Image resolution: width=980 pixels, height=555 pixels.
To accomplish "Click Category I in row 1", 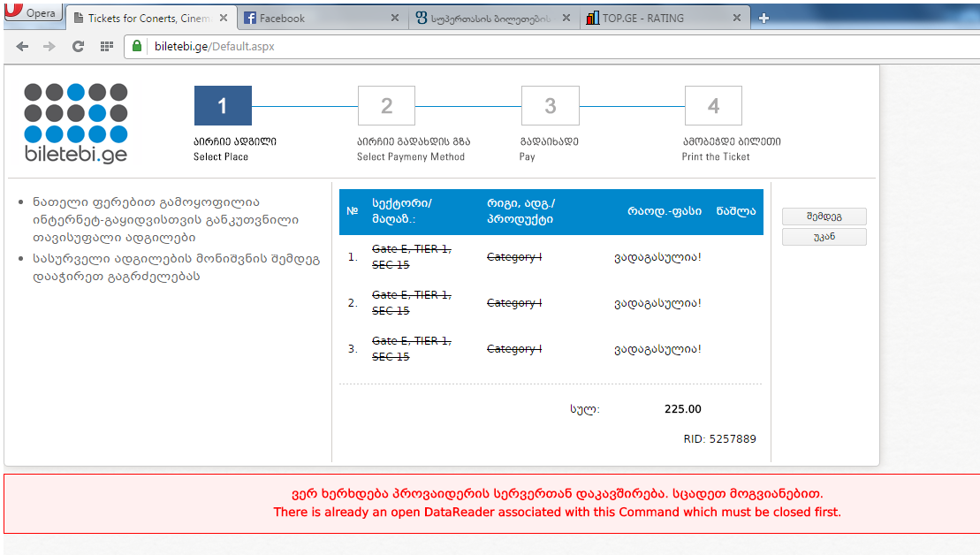I will [x=514, y=257].
